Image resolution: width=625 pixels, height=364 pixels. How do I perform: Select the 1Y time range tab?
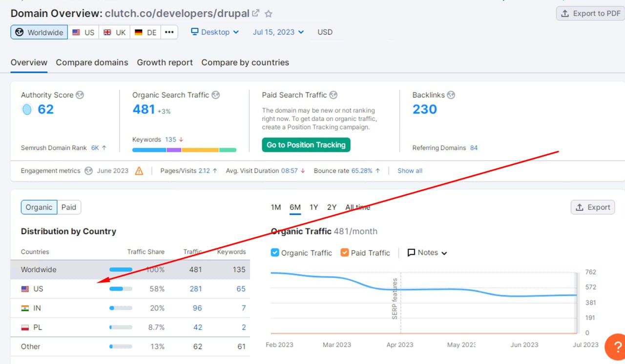(313, 207)
